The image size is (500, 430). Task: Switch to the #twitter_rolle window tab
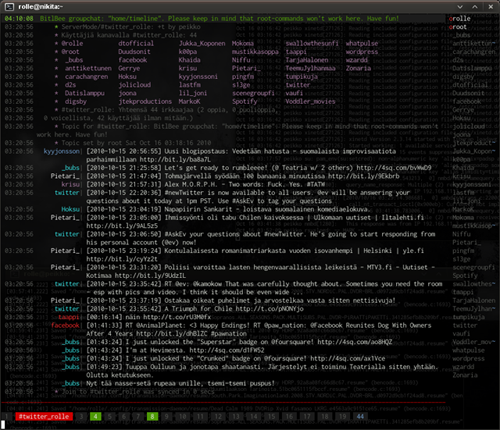(44, 416)
